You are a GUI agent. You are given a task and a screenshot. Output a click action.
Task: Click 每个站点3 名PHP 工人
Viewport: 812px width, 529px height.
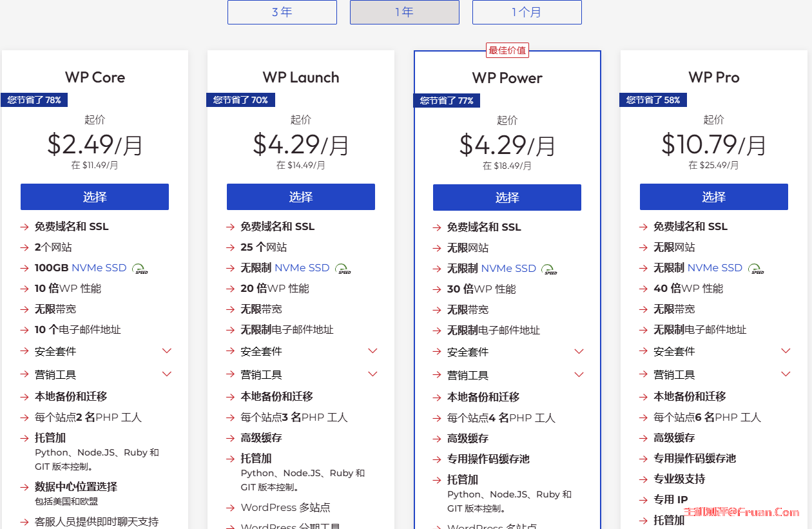[295, 418]
